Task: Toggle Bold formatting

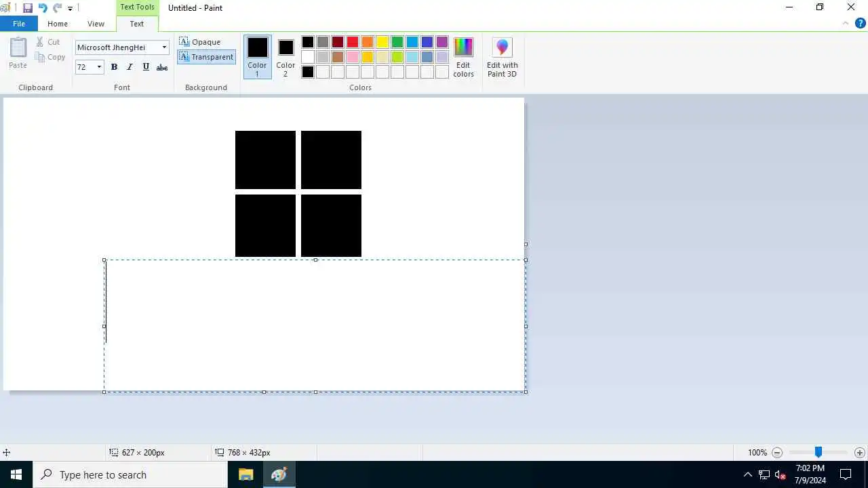Action: 114,67
